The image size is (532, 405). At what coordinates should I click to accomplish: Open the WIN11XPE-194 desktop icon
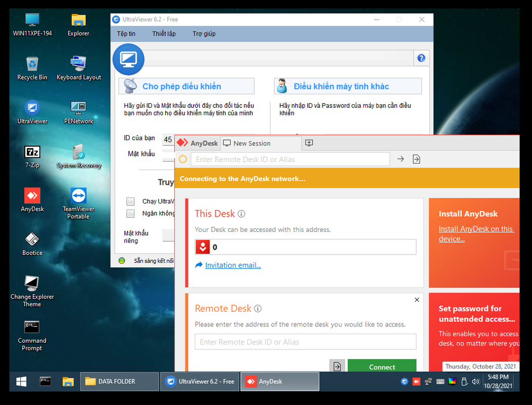32,25
